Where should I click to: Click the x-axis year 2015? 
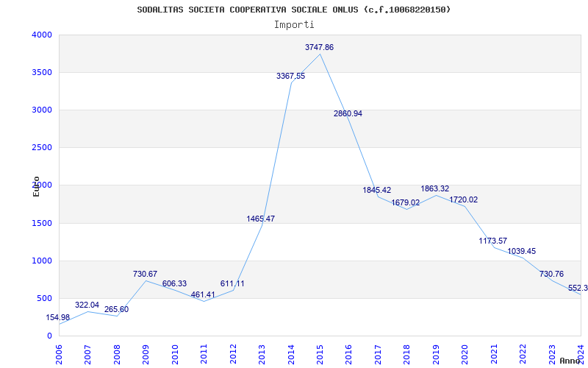pyautogui.click(x=320, y=354)
